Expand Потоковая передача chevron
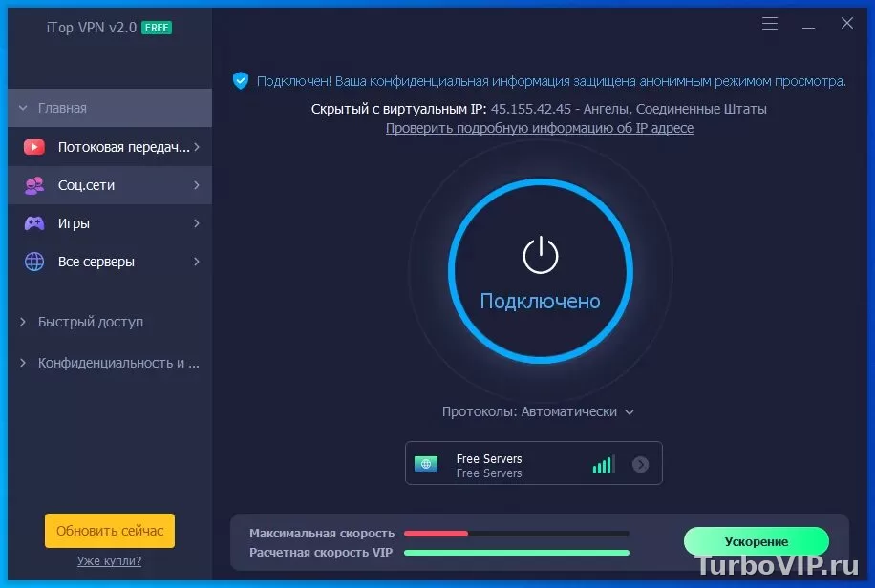The image size is (875, 588). (x=197, y=147)
